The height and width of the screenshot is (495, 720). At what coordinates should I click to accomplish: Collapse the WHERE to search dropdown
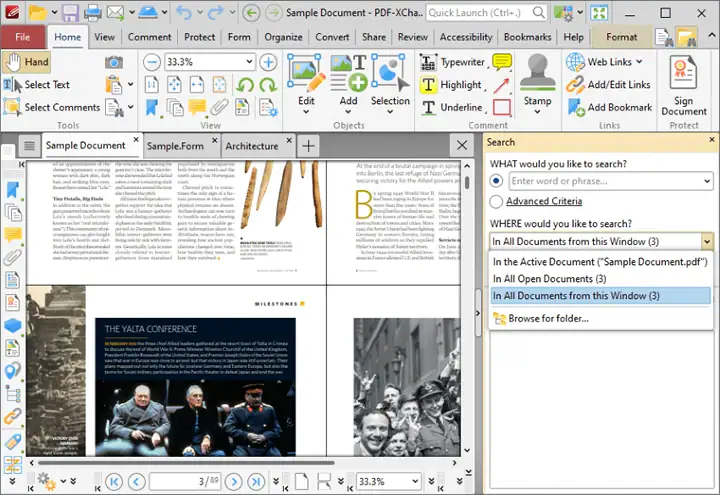point(707,241)
